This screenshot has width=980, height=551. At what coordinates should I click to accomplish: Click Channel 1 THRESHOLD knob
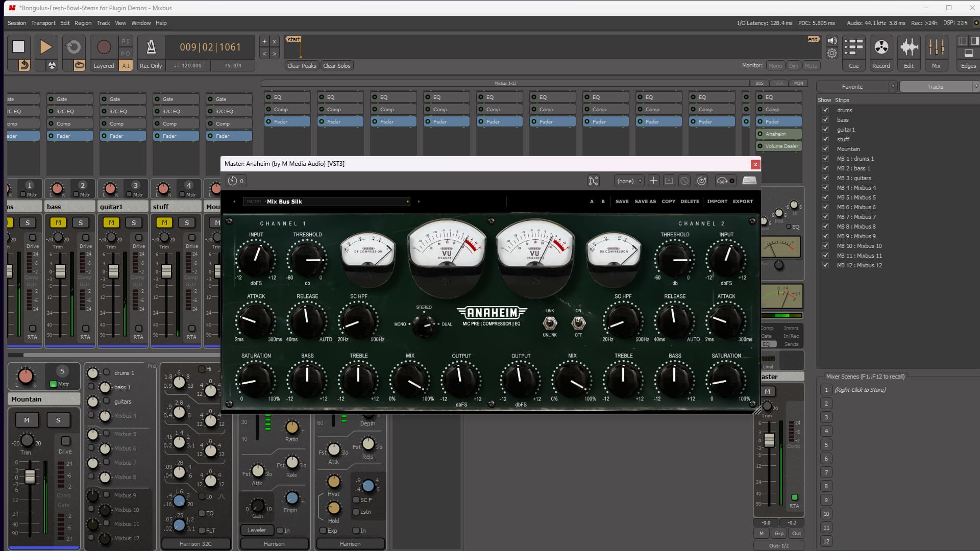click(307, 259)
